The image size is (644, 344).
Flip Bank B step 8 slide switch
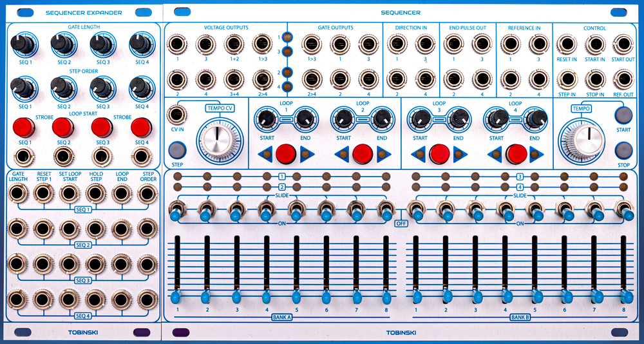[623, 211]
